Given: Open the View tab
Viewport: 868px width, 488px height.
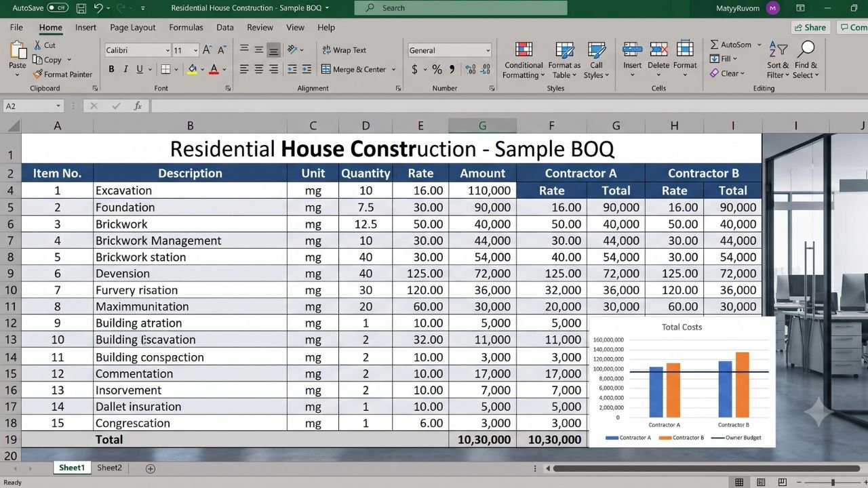Looking at the screenshot, I should pos(295,28).
